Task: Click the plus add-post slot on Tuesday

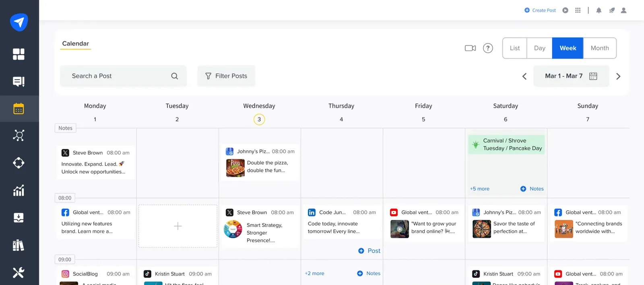Action: [x=178, y=226]
